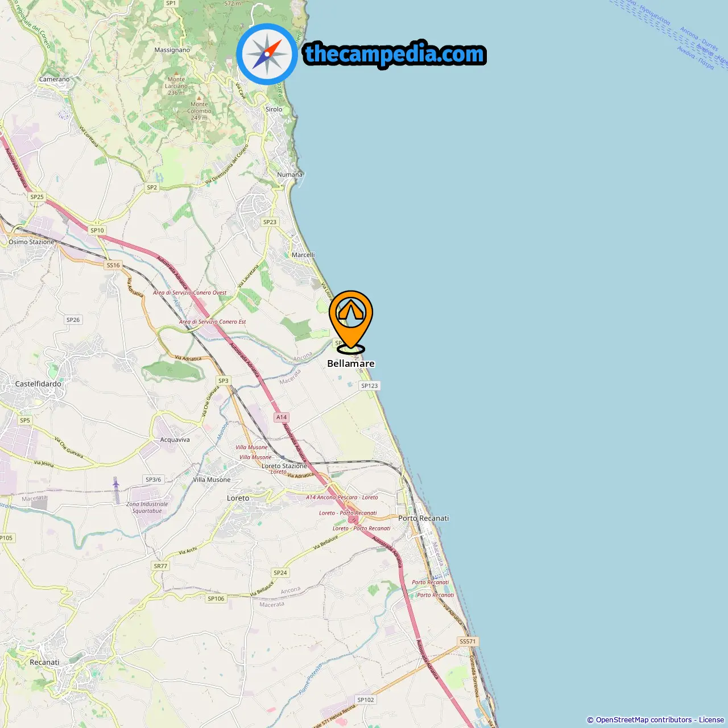The height and width of the screenshot is (728, 728).
Task: Open thecampedia.com logo text
Action: pyautogui.click(x=395, y=54)
